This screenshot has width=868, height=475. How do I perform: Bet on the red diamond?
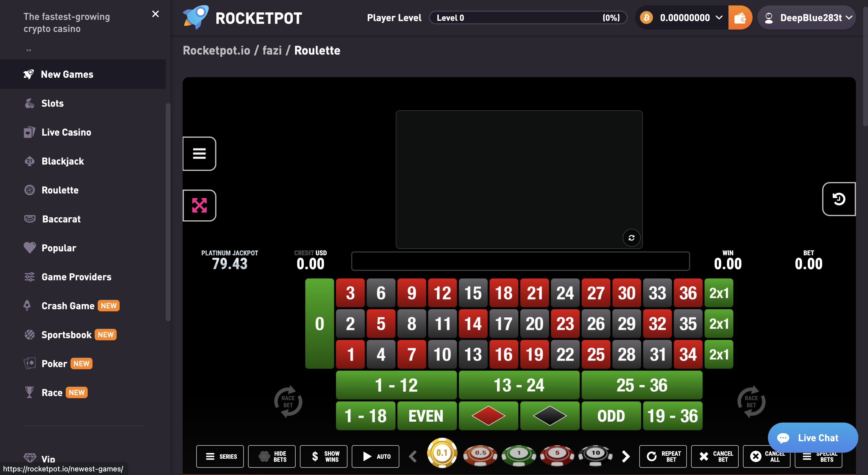[x=488, y=416]
